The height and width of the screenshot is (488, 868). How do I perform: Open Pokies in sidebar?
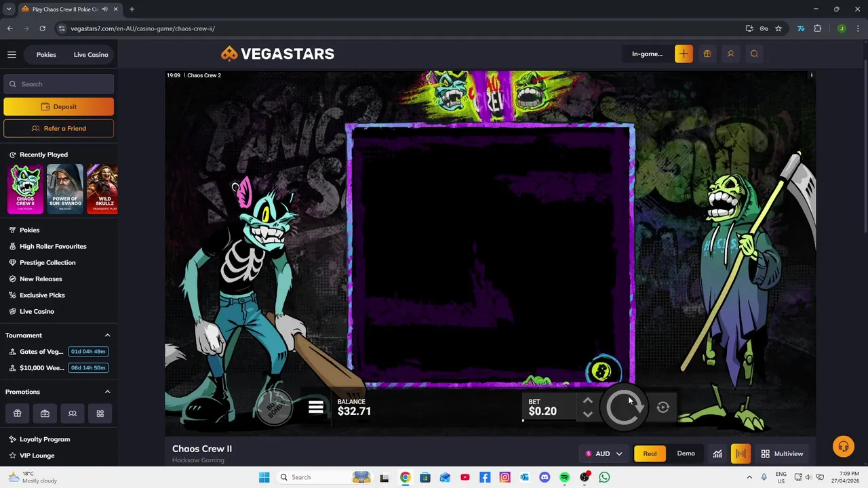[29, 230]
